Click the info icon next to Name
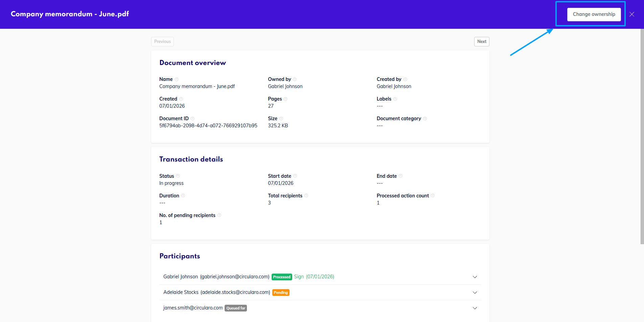Image resolution: width=644 pixels, height=322 pixels. click(x=177, y=79)
